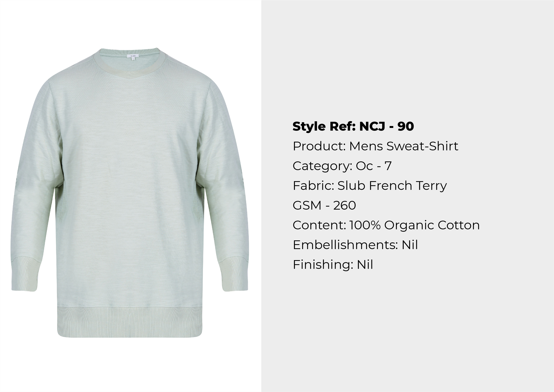
Task: Click the 'Fabric: Slub French Terry' line
Action: click(x=370, y=186)
